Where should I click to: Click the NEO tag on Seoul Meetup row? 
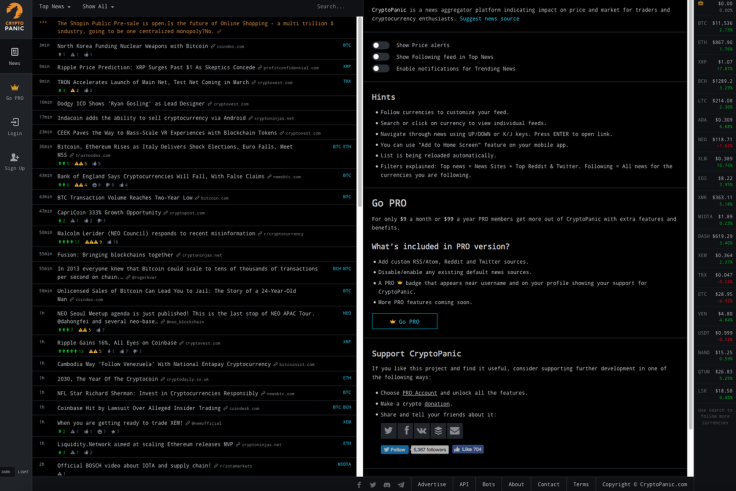(x=347, y=313)
